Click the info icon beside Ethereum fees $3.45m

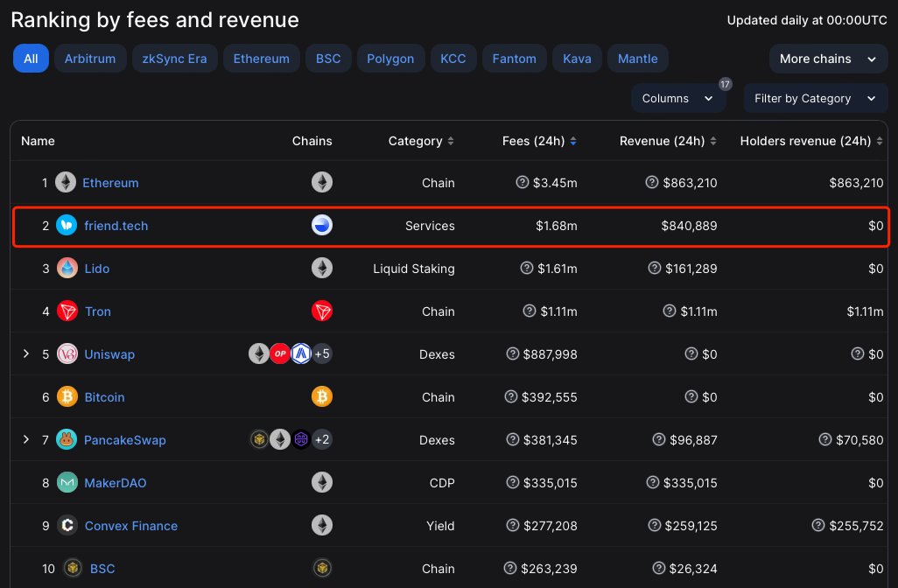pyautogui.click(x=522, y=182)
